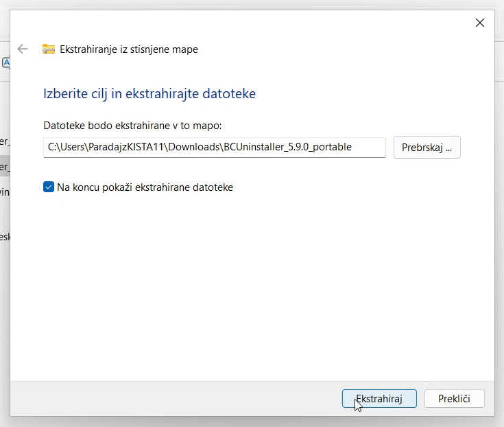Click the 'Ekstrahiranje iz stisnjene mape' title text
The height and width of the screenshot is (427, 504).
tap(129, 49)
